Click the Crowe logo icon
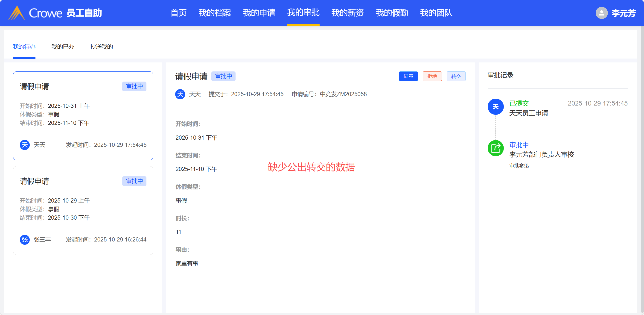This screenshot has height=315, width=644. pyautogui.click(x=17, y=13)
